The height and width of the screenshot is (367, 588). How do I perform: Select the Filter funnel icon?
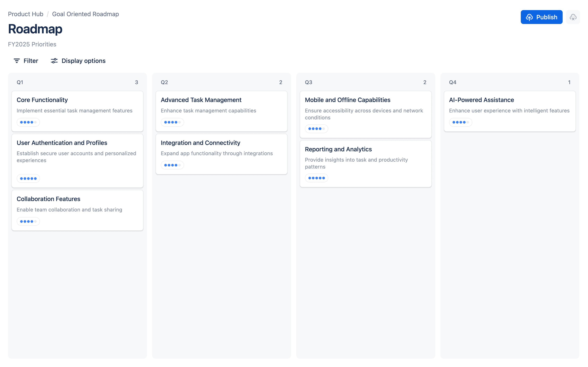16,61
